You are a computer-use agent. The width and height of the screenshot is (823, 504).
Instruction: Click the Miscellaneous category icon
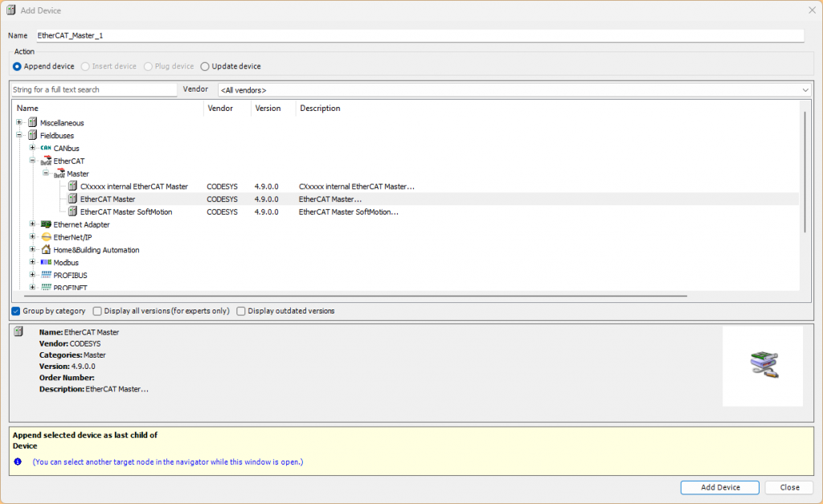coord(33,123)
